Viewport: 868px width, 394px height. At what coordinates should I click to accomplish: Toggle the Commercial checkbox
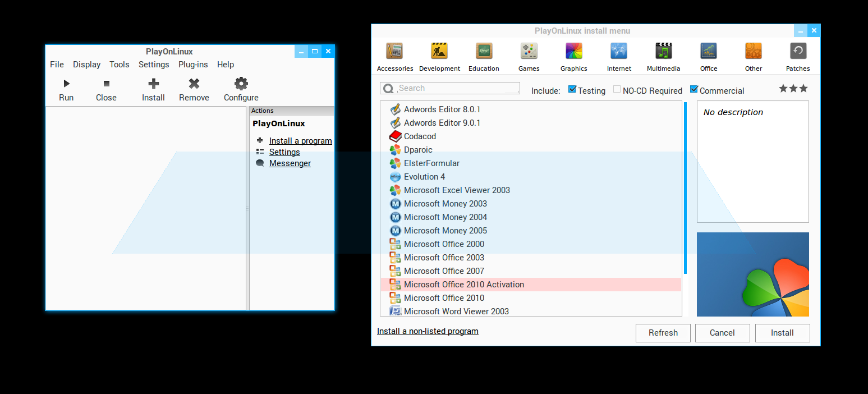point(694,89)
